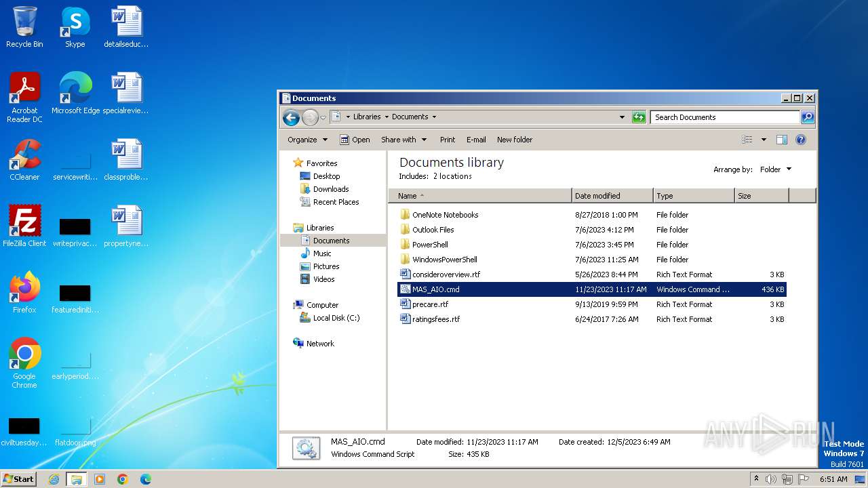
Task: Select Videos library in navigation pane
Action: pyautogui.click(x=323, y=279)
